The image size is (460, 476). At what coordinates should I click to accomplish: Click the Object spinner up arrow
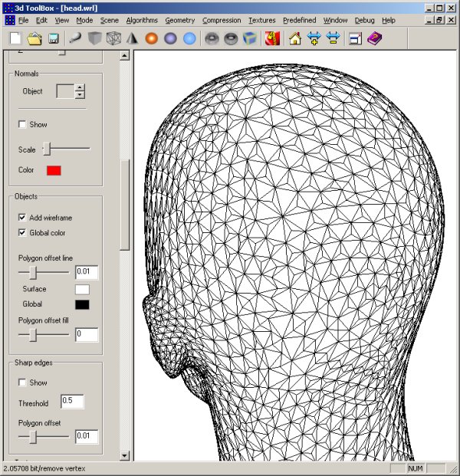click(x=80, y=87)
